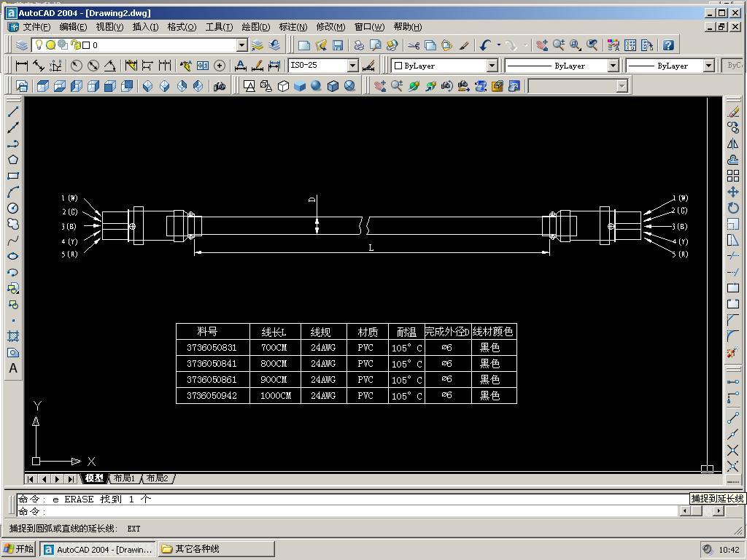Expand the ByLayer lineweight dropdown

click(x=708, y=65)
